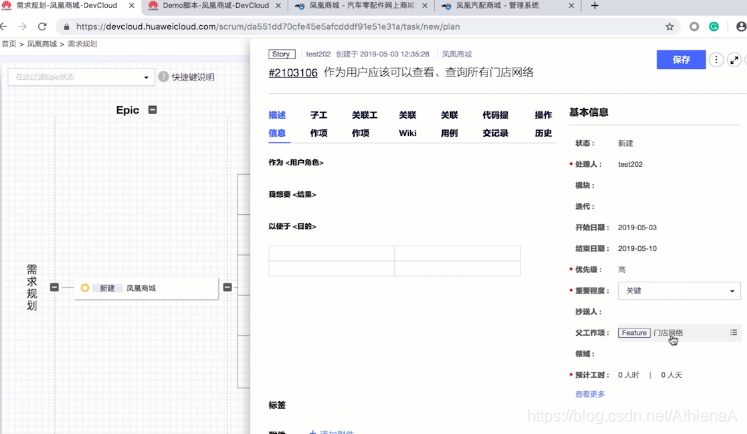Edit the 优先级 value 高
The image size is (747, 434).
pyautogui.click(x=622, y=270)
